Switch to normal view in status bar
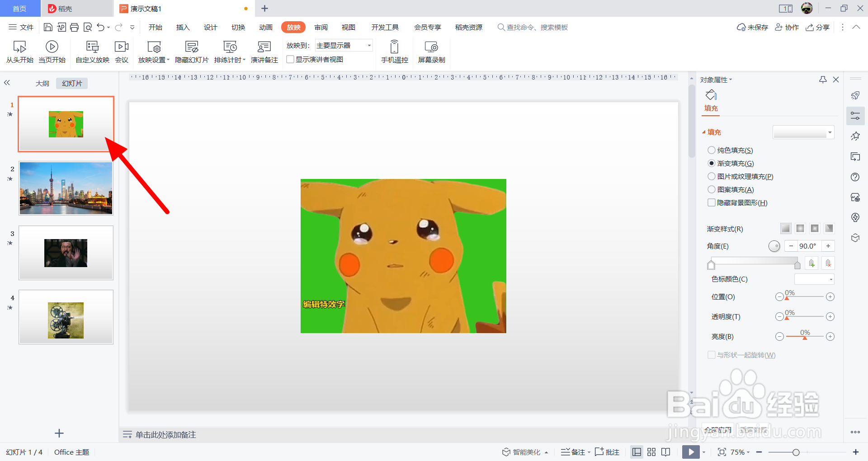868x461 pixels. click(x=637, y=452)
